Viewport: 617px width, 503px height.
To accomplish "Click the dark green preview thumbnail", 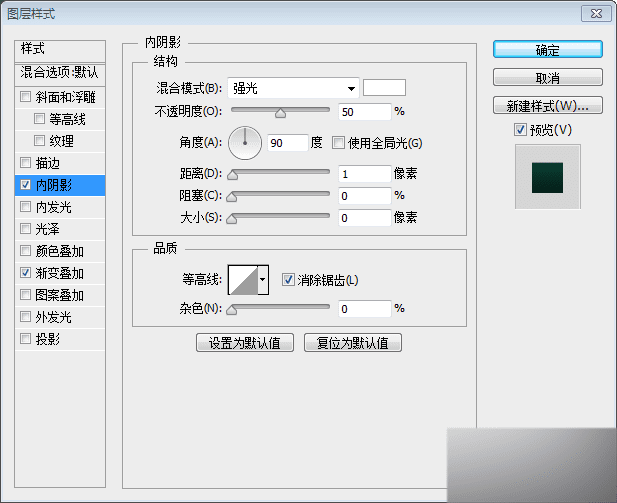I will coord(547,177).
